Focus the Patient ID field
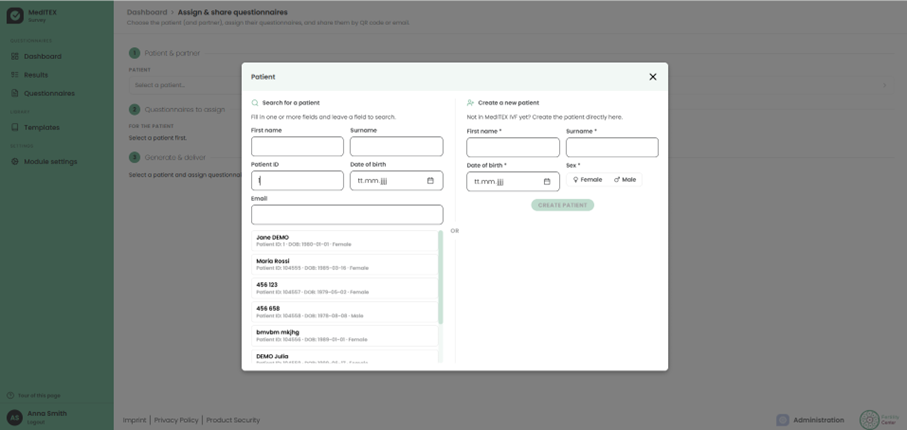Screen dimensions: 907x430 [297, 181]
